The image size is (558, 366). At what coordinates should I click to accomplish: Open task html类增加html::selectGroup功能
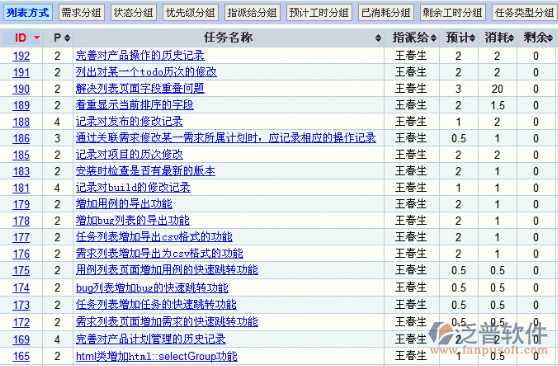(x=157, y=356)
